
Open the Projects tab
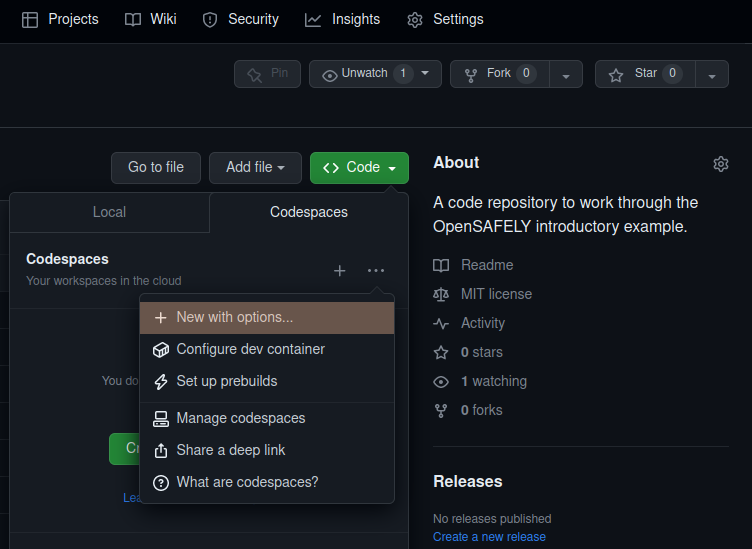(60, 19)
